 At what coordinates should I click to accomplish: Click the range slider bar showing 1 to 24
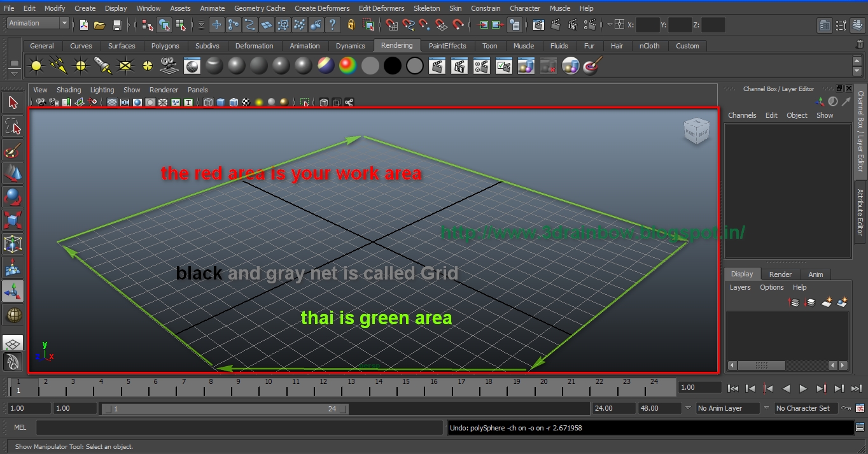pyautogui.click(x=225, y=409)
